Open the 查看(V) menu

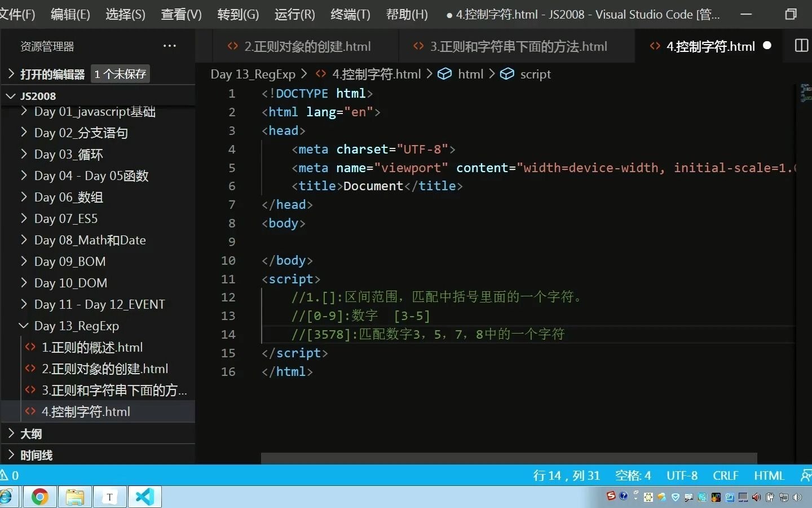tap(181, 14)
